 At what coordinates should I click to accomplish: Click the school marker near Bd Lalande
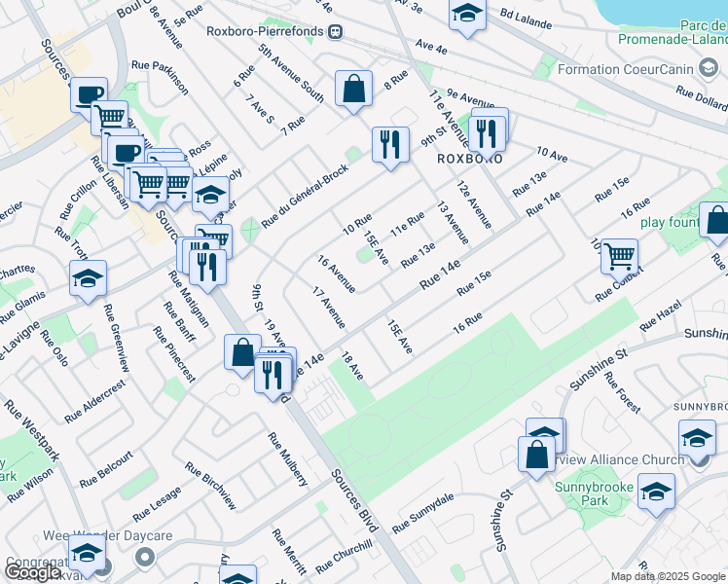tap(467, 15)
